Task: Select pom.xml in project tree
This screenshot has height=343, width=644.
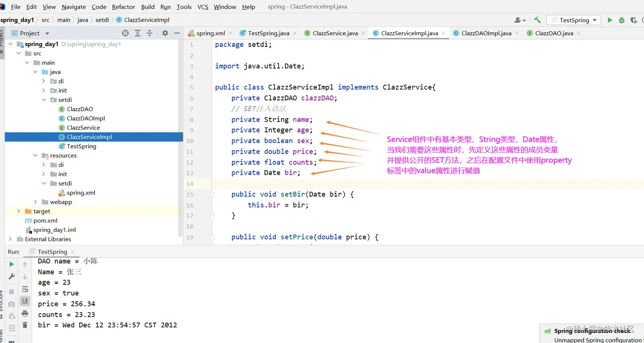Action: [45, 221]
